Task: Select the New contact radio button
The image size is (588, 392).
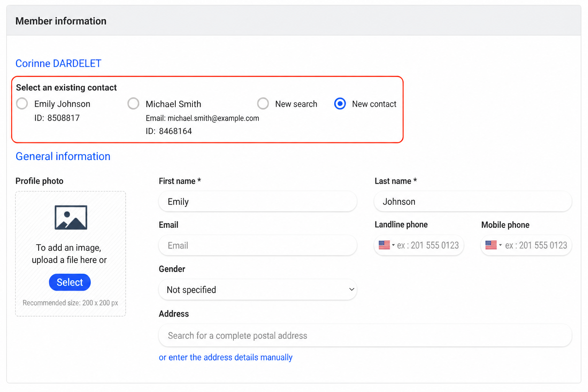Action: tap(340, 103)
